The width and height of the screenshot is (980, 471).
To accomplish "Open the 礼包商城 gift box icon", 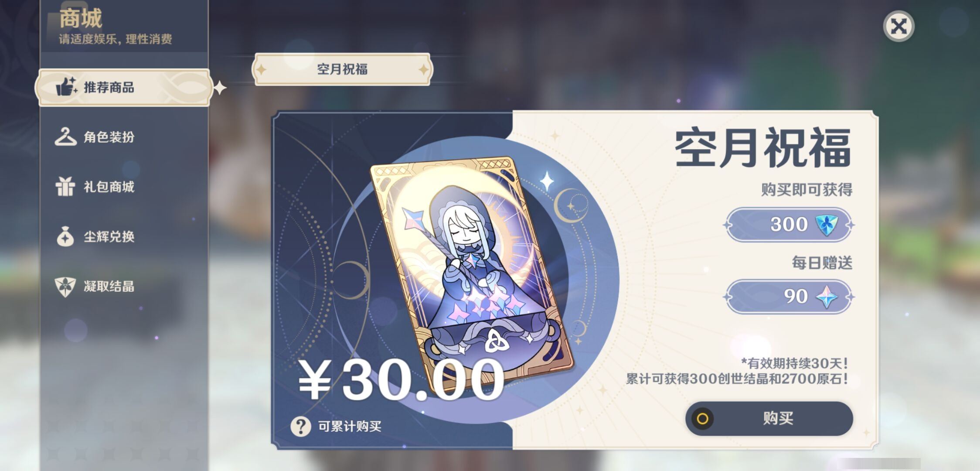I will point(65,187).
